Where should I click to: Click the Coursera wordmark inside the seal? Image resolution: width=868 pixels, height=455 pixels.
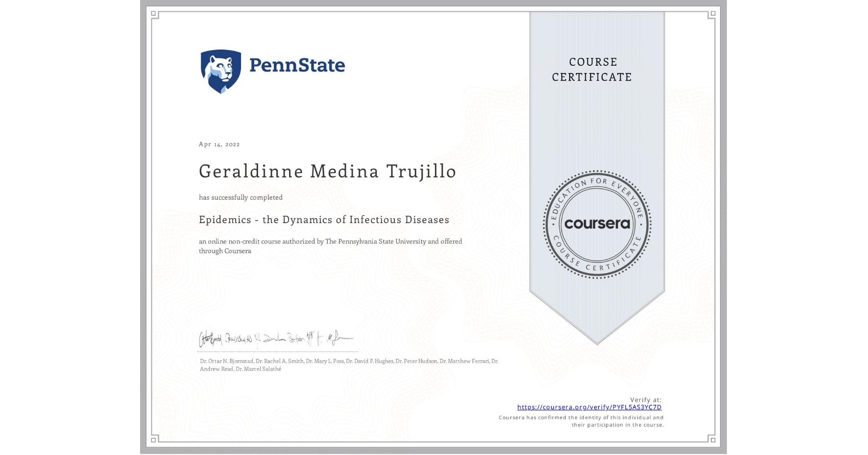[x=597, y=223]
